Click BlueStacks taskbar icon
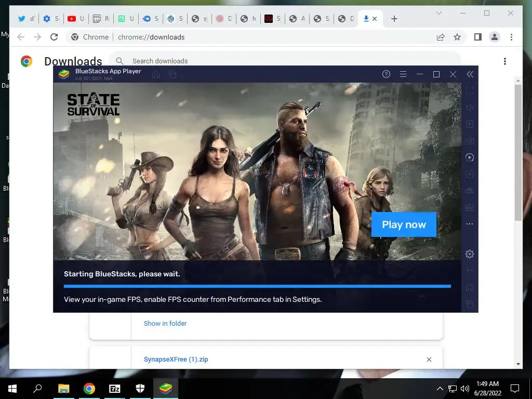 166,389
